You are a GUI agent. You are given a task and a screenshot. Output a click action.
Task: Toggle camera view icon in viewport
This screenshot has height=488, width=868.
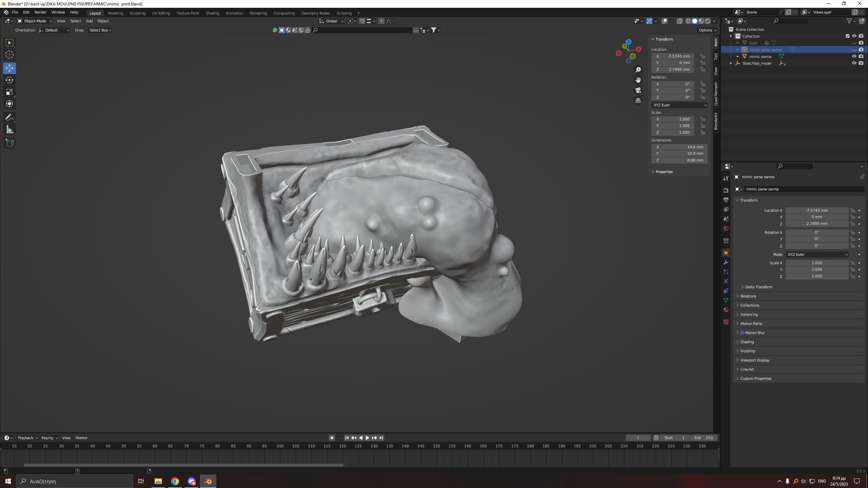(638, 90)
